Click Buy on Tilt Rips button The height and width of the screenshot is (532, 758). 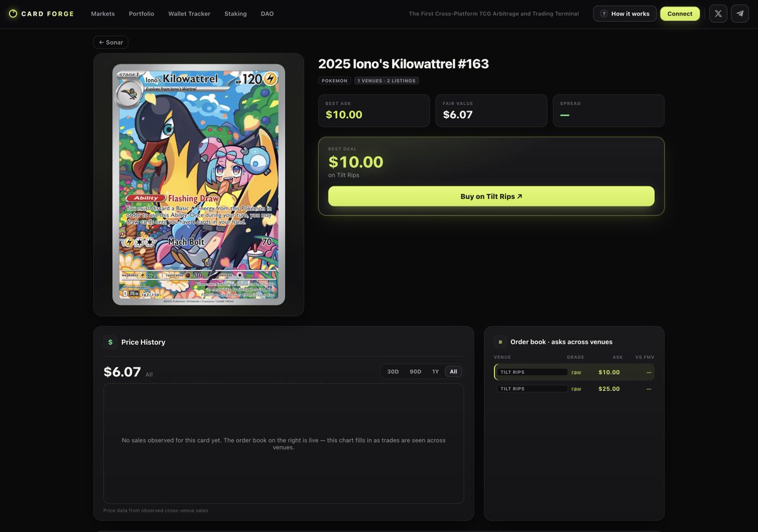[x=491, y=196]
